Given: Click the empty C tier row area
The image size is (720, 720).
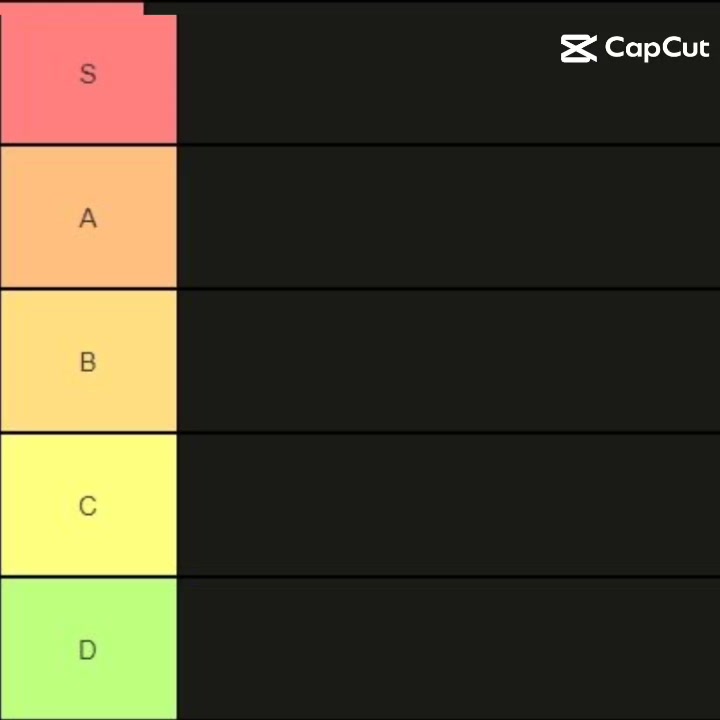Looking at the screenshot, I should [449, 505].
